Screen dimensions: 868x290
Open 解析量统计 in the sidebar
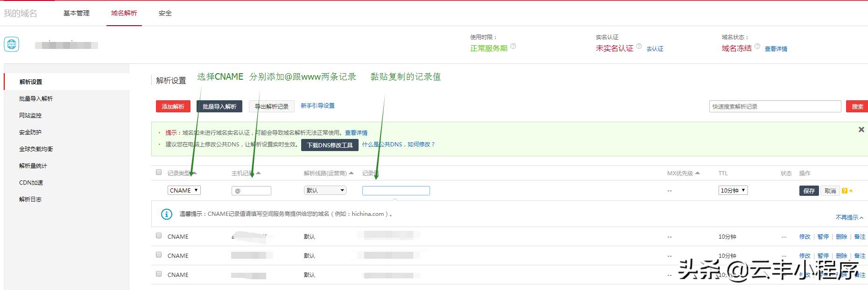point(33,166)
